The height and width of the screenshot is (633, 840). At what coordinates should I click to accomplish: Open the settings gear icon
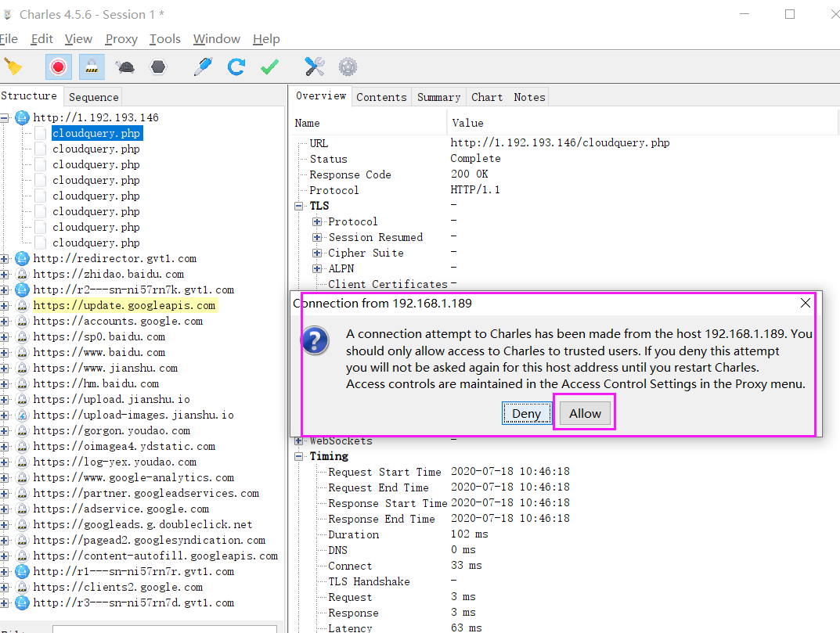point(348,67)
